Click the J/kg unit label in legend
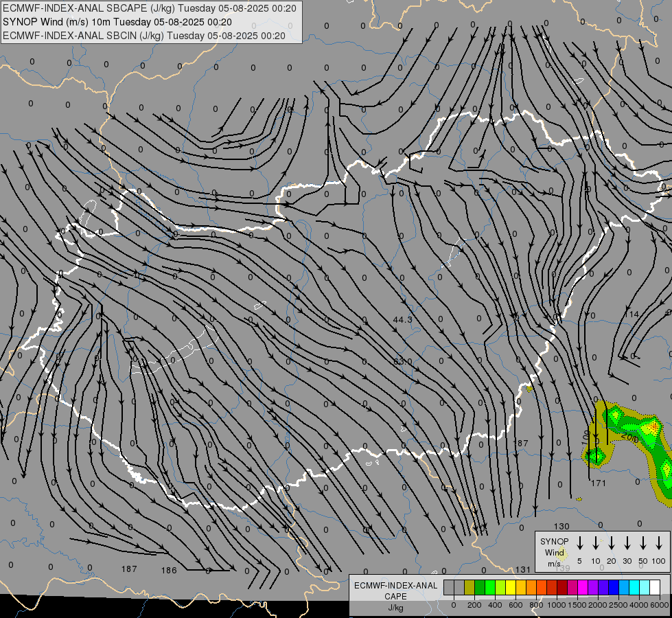Viewport: 672px width, 618px height. pyautogui.click(x=395, y=608)
